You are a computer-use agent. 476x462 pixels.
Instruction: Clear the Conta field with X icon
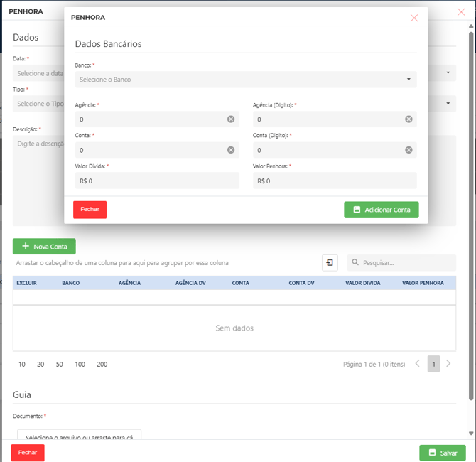pyautogui.click(x=231, y=150)
